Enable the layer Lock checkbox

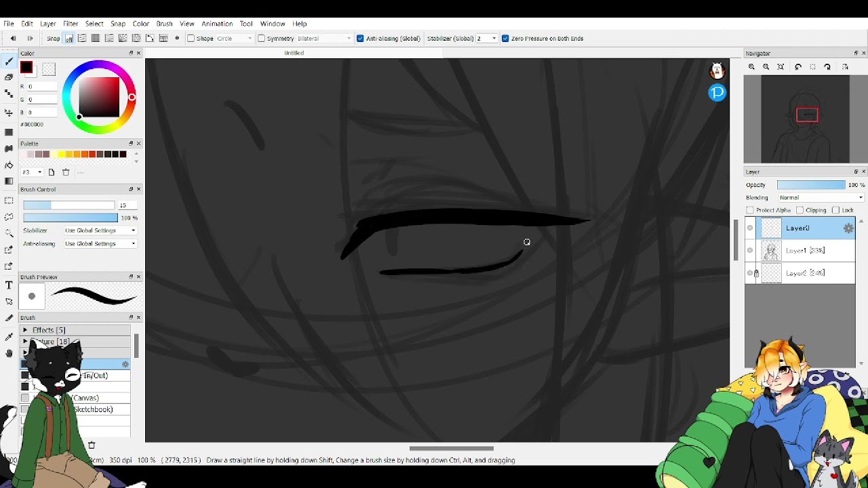(835, 210)
